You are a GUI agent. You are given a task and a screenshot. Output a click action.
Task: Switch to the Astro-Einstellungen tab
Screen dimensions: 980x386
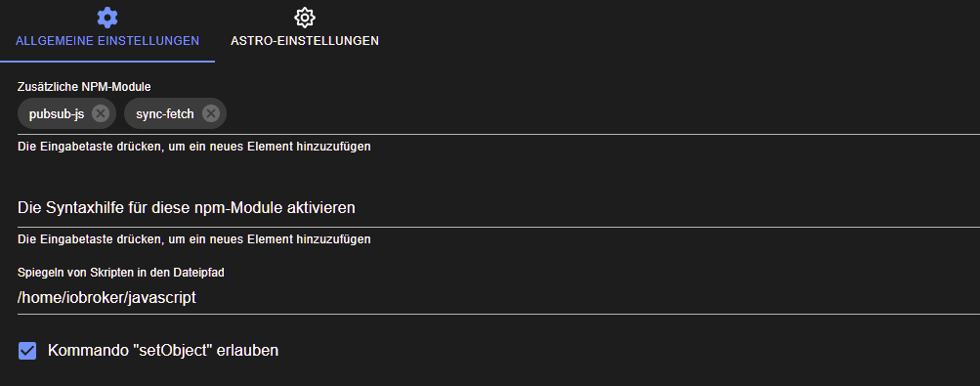coord(305,30)
